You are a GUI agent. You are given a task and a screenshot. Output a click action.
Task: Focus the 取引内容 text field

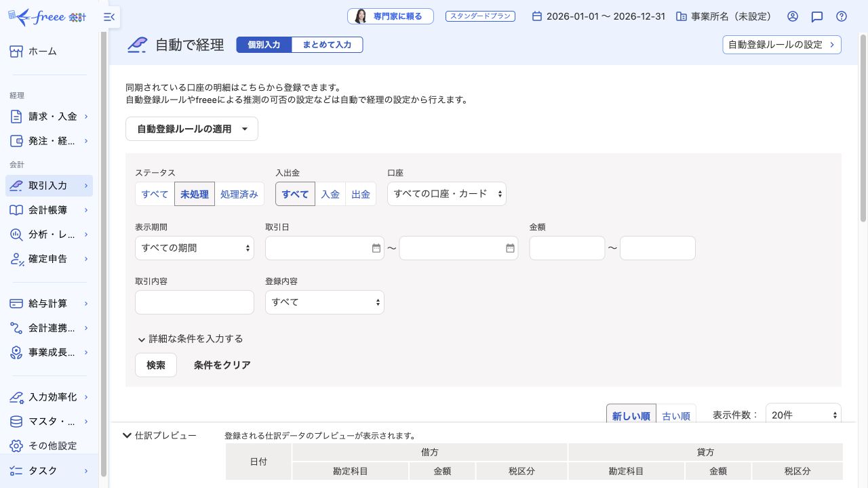coord(195,302)
